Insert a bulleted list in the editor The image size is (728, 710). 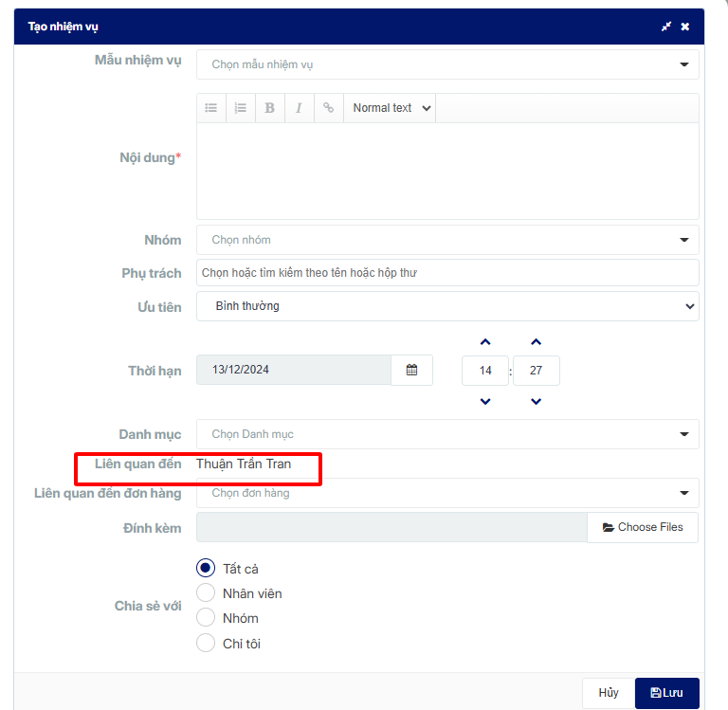coord(211,108)
